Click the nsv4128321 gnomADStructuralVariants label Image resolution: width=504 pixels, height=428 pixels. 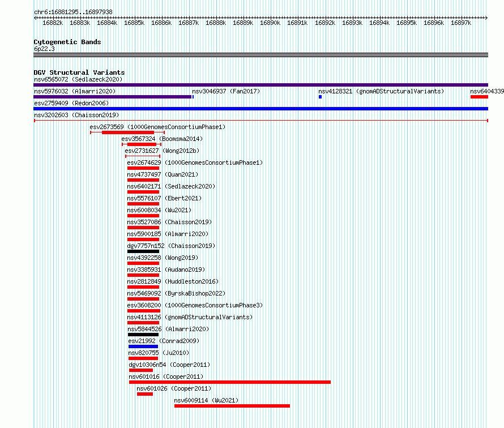[381, 91]
